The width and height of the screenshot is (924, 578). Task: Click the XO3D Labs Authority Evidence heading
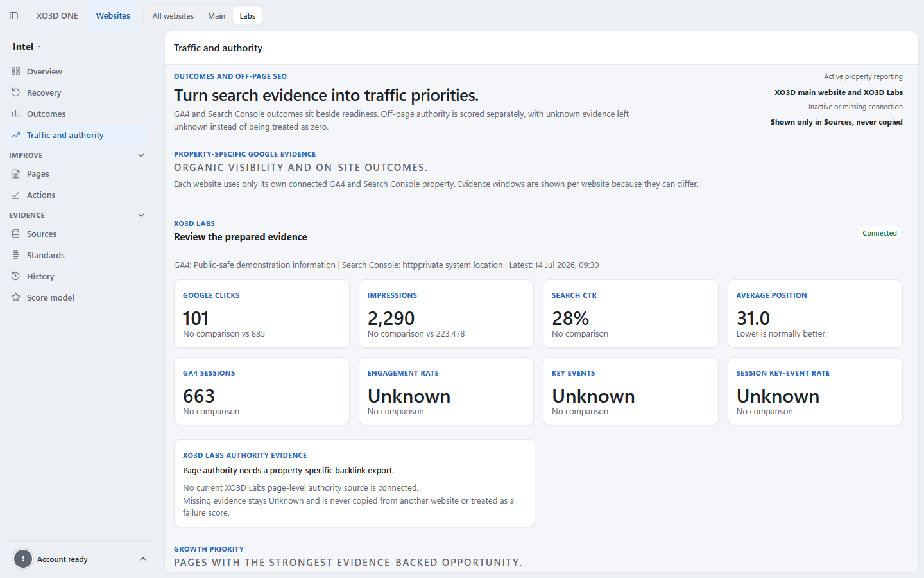(x=244, y=455)
